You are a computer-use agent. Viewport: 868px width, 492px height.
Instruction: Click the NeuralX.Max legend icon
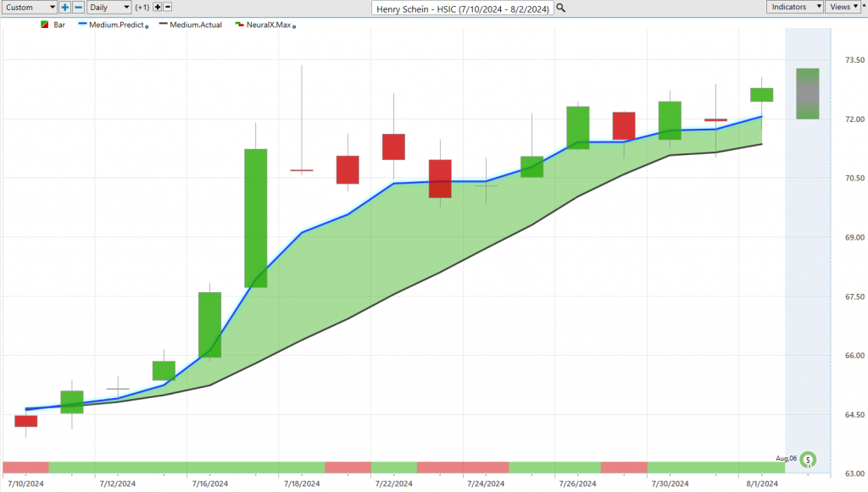(239, 25)
